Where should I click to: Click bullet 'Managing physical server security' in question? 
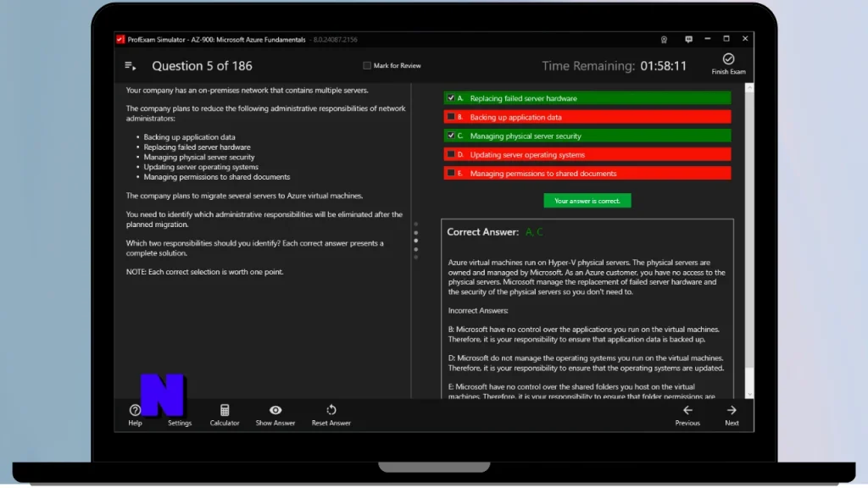click(x=198, y=157)
